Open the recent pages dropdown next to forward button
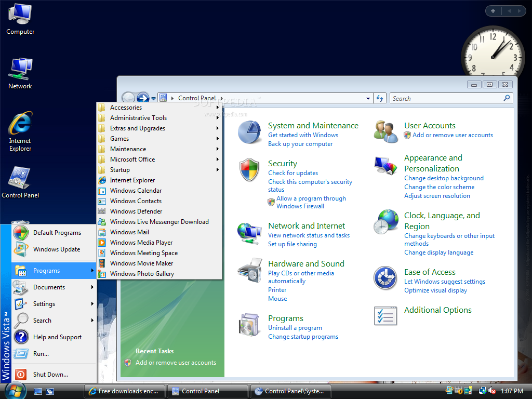This screenshot has width=532, height=399. [x=153, y=98]
